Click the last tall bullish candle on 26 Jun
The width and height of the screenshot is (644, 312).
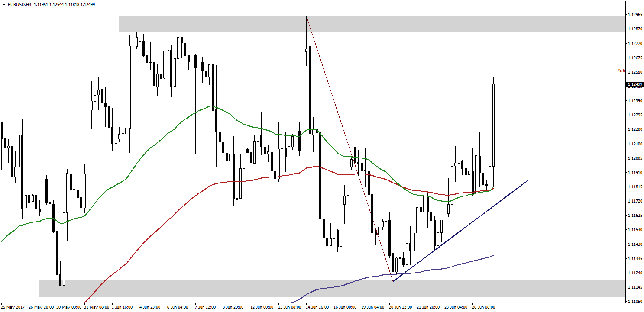tap(494, 125)
